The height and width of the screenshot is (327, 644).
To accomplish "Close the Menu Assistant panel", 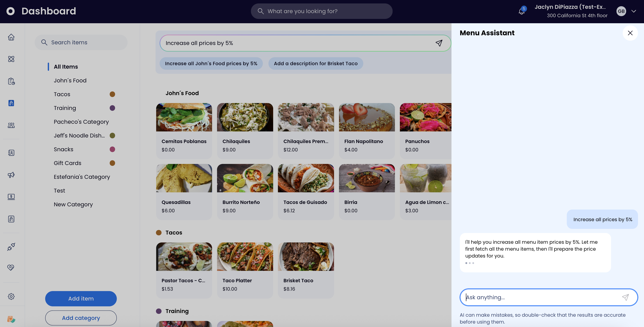I will tap(630, 33).
